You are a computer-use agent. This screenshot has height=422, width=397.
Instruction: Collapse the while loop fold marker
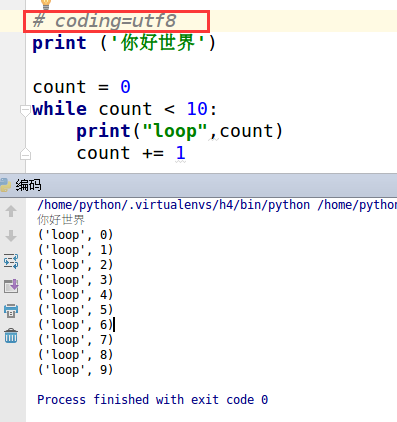coord(25,111)
